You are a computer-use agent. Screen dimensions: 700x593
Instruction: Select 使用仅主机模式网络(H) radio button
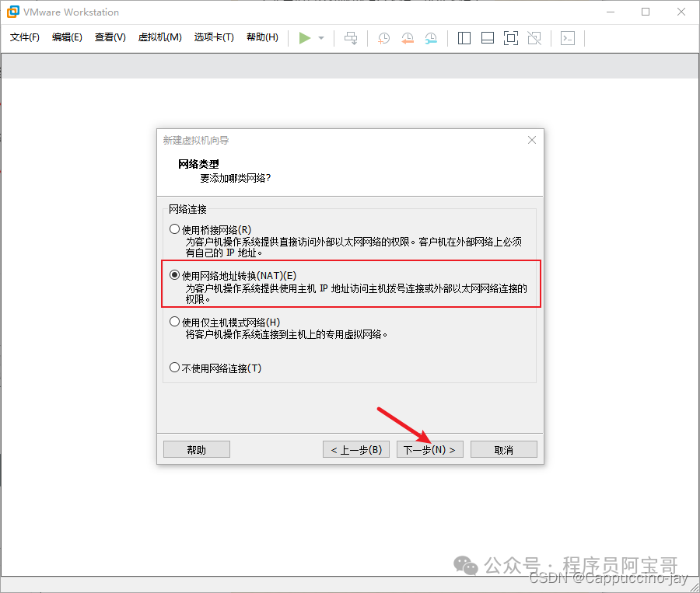(174, 321)
